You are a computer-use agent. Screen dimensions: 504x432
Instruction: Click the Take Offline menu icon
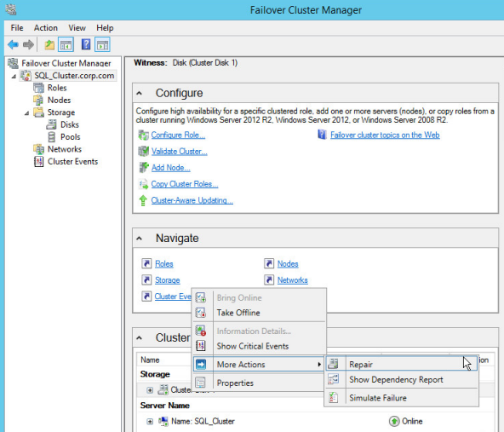point(201,313)
